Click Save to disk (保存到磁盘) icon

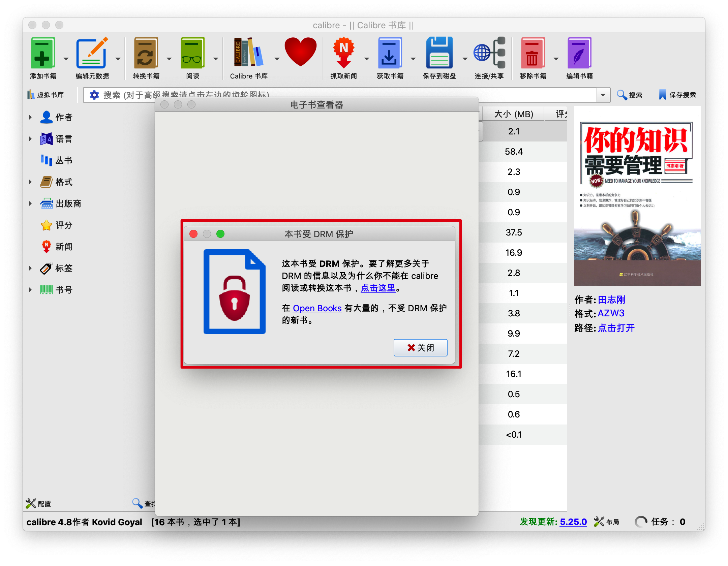click(439, 53)
